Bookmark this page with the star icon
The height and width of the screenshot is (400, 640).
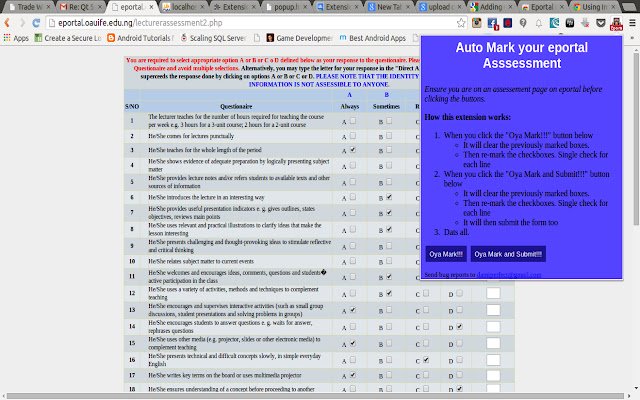461,23
